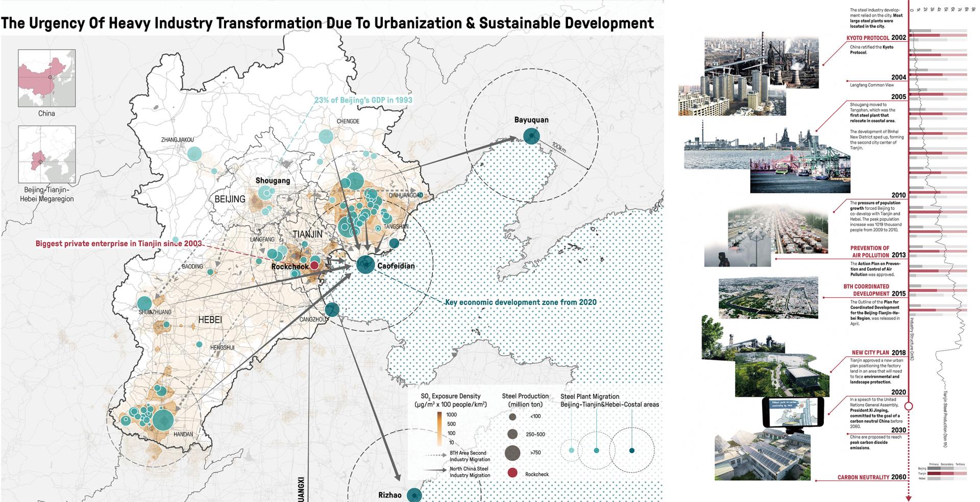Viewport: 980px width, 502px height.
Task: Click the Rizhao marker at the map bottom
Action: (x=414, y=494)
